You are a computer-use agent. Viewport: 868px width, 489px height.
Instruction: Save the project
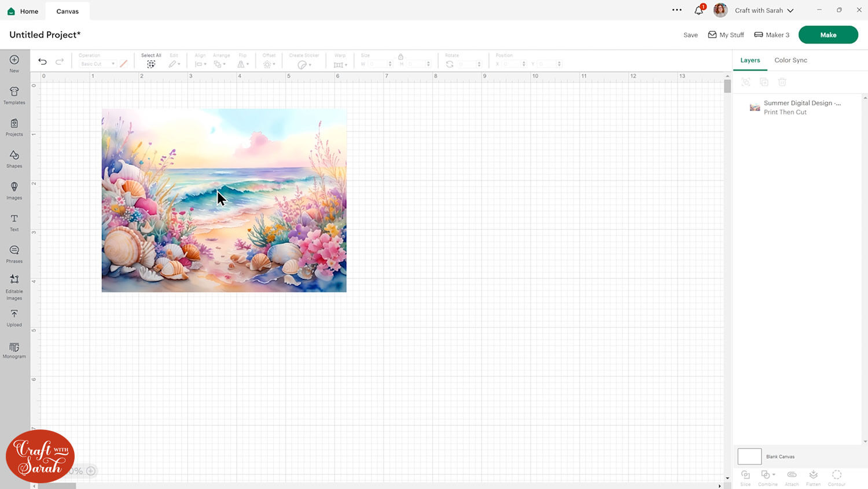point(690,35)
